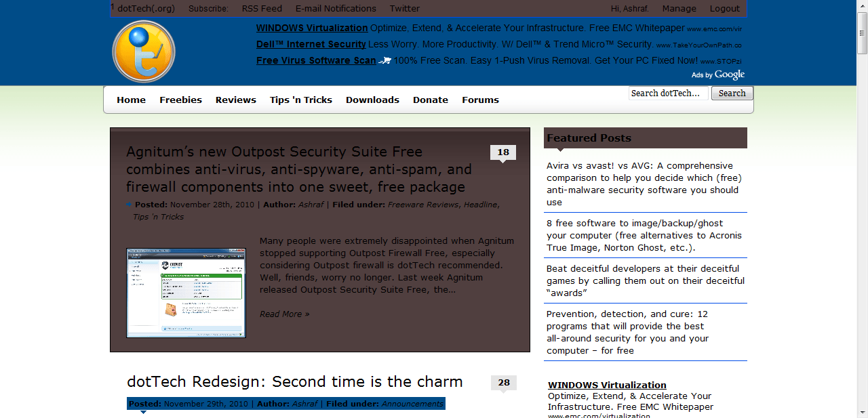Open the Forums menu item

click(480, 100)
